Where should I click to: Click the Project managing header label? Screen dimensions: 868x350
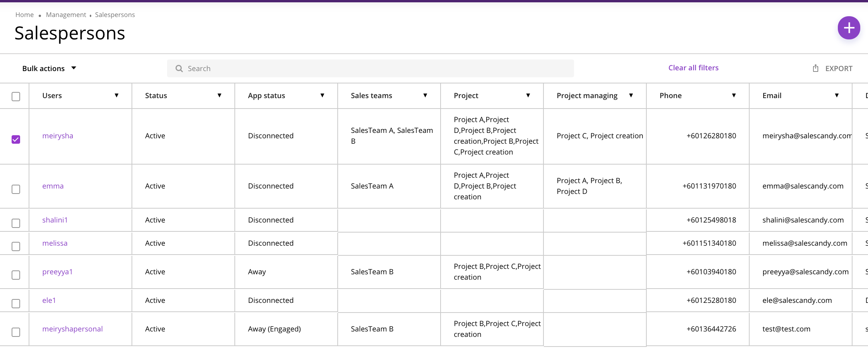point(587,95)
